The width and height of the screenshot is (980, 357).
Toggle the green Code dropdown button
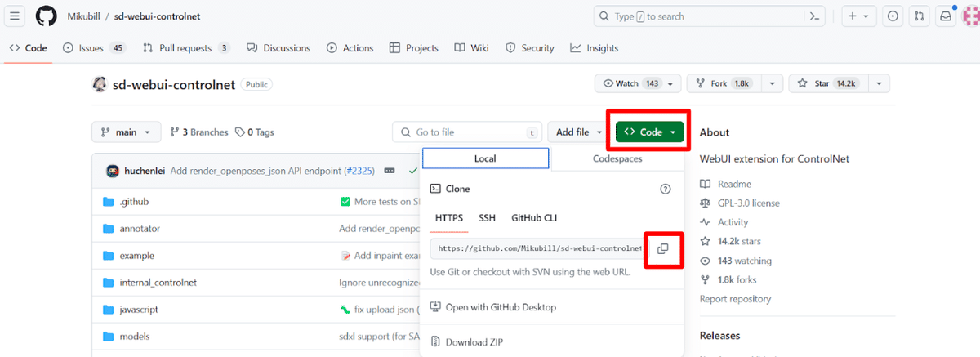[650, 132]
